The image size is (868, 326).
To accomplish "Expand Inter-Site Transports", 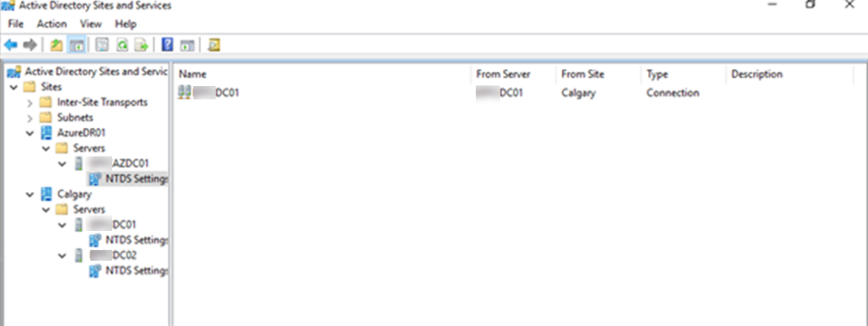I will tap(29, 102).
